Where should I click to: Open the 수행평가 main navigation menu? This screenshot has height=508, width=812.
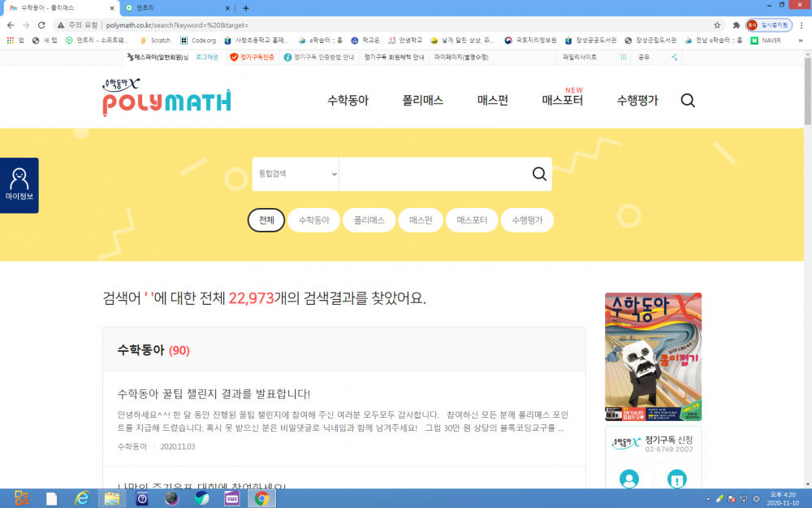coord(637,100)
